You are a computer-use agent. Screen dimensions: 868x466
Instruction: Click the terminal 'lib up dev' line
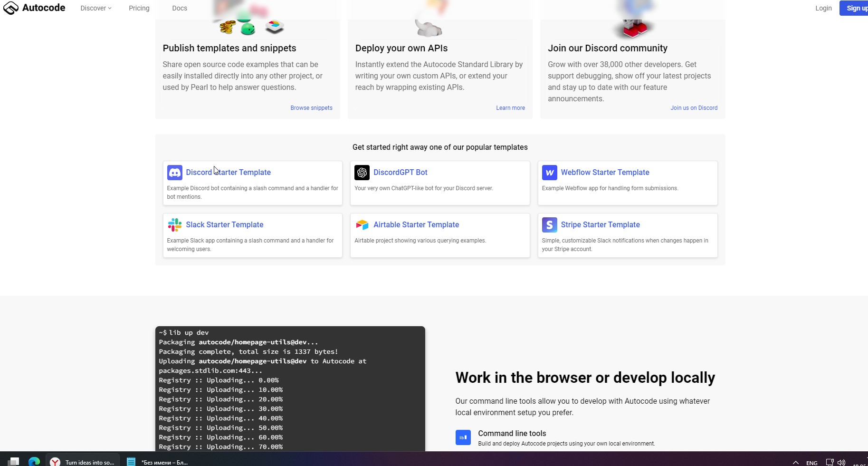tap(184, 332)
